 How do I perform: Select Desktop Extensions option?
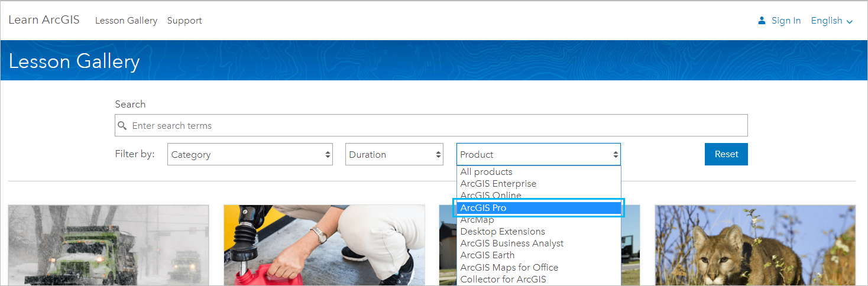click(539, 232)
